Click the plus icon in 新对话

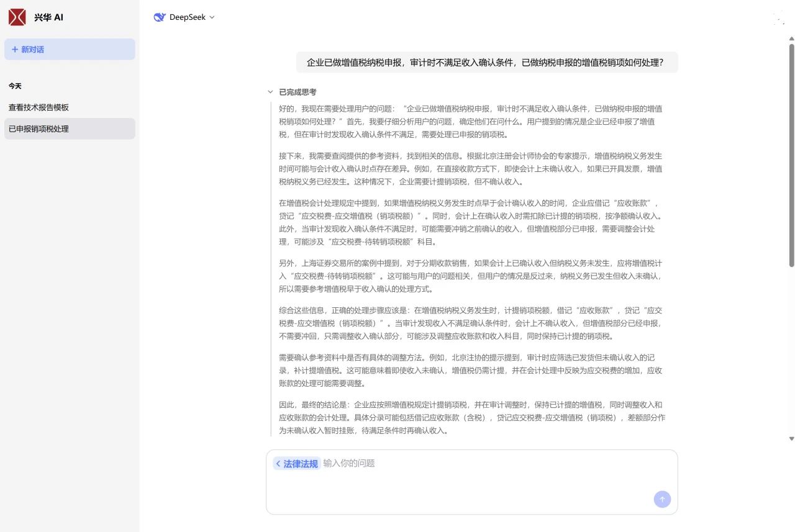tap(15, 50)
